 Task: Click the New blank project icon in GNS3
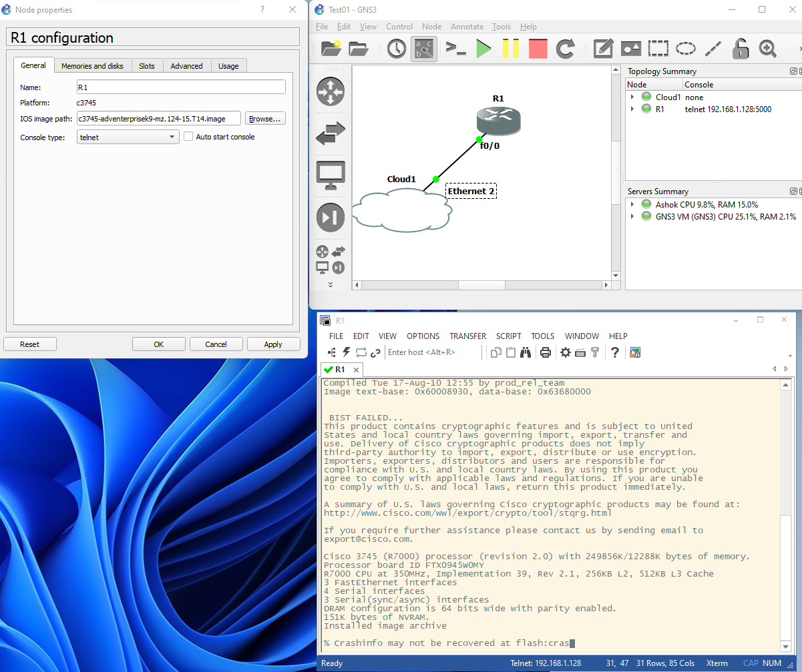(331, 49)
